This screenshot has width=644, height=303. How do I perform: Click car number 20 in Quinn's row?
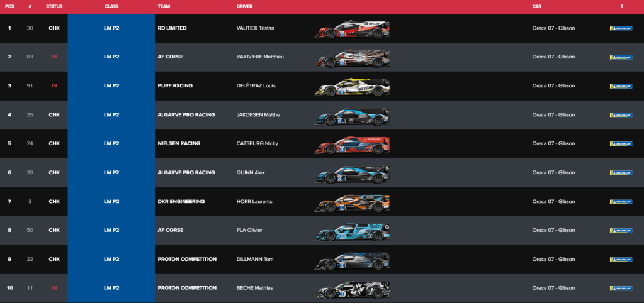[x=30, y=173]
